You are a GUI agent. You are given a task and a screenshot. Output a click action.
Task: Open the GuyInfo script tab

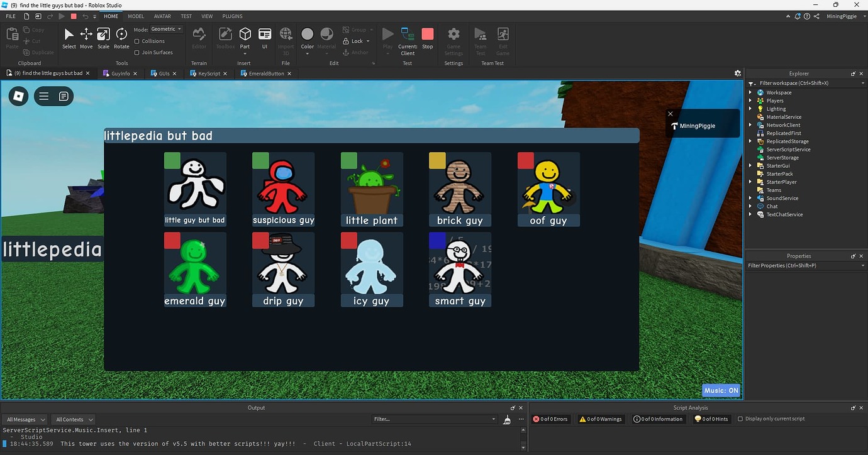[x=121, y=74]
